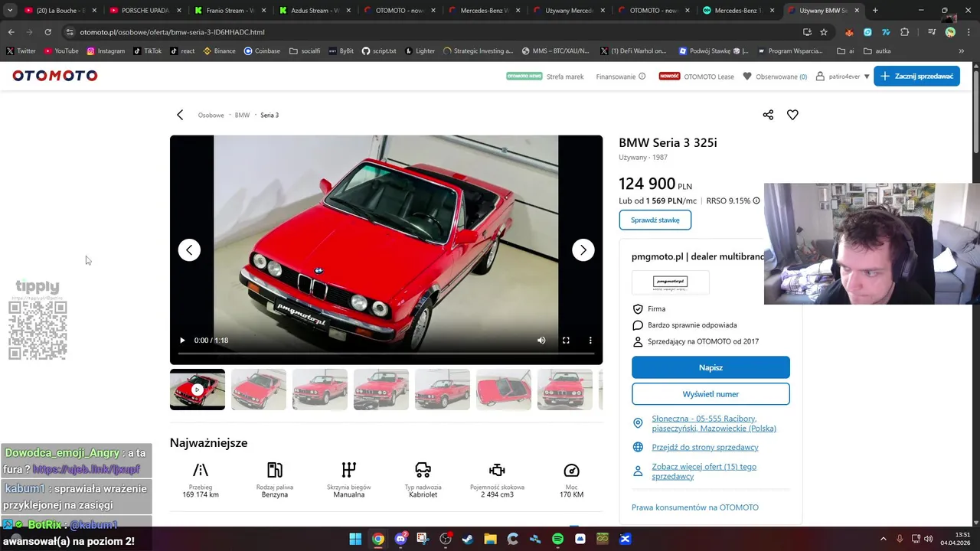The width and height of the screenshot is (980, 551).
Task: Open Prawa konsumentów na OTOMOTO link
Action: click(695, 507)
